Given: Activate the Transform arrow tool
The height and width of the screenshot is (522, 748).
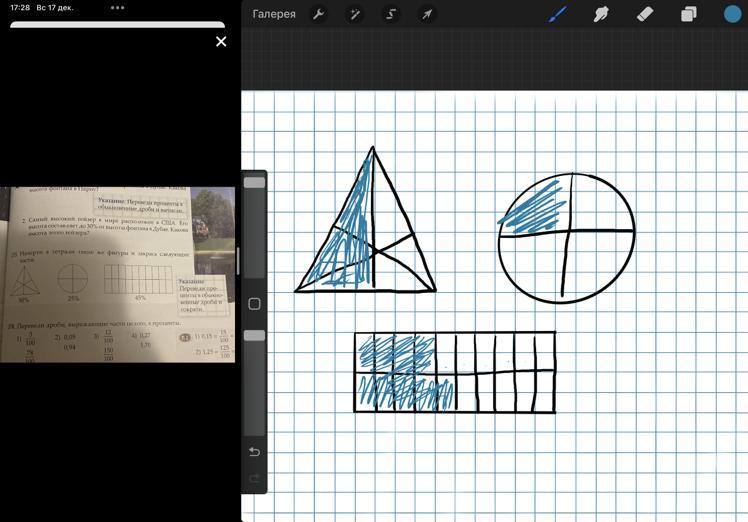Looking at the screenshot, I should pyautogui.click(x=427, y=14).
